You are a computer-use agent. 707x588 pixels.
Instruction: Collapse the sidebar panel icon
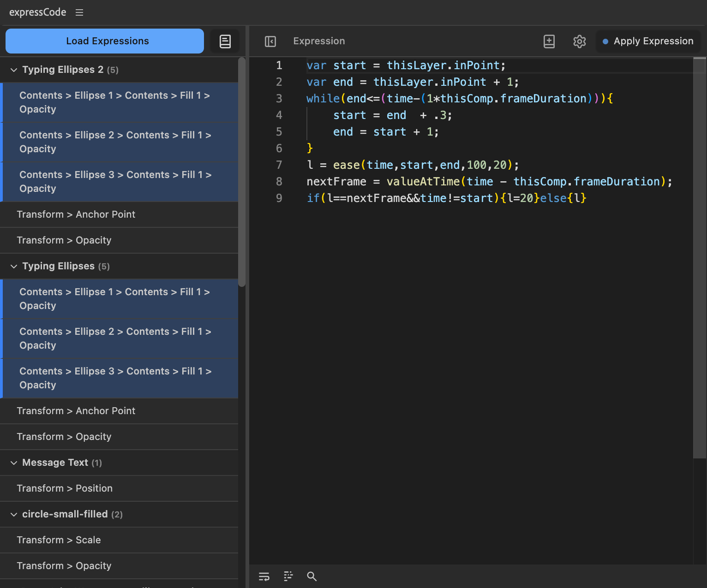tap(270, 42)
